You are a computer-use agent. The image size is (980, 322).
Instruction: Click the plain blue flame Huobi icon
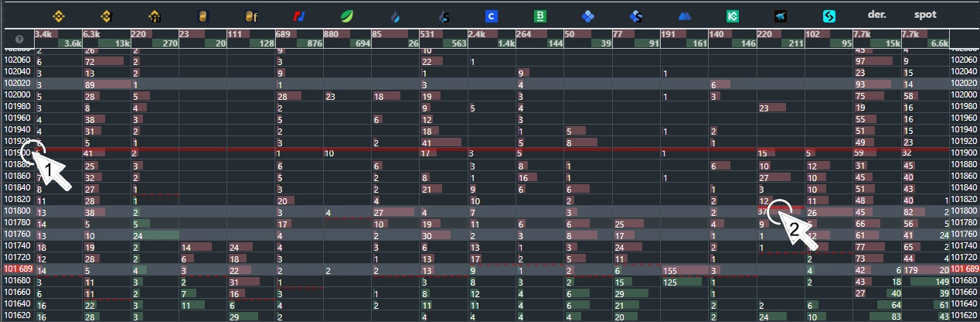(396, 15)
